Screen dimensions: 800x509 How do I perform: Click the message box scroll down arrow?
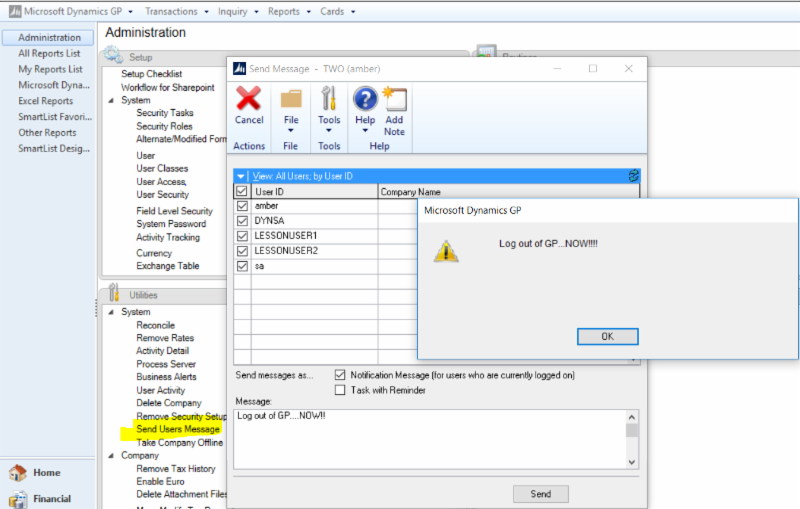coord(632,462)
